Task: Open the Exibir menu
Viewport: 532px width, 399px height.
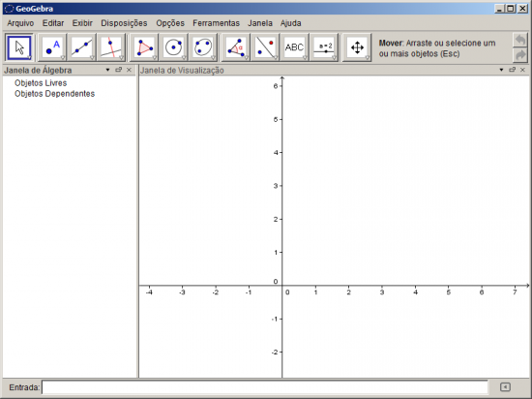Action: 82,23
